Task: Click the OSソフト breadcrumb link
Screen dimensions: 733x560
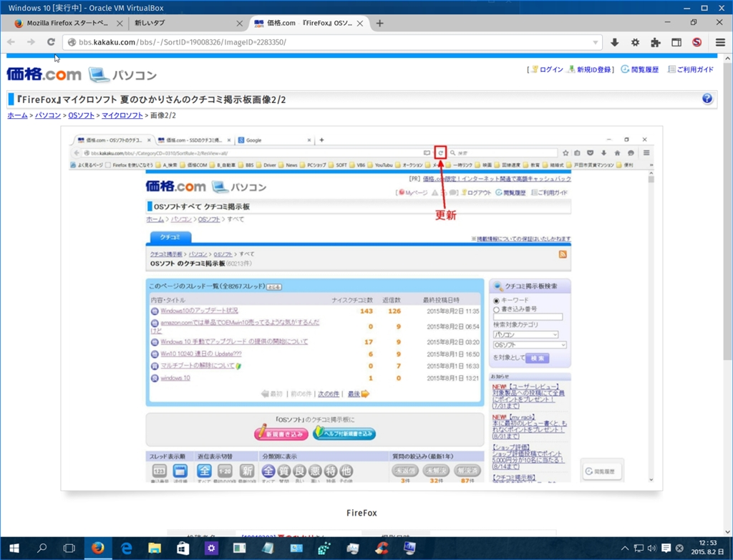Action: [82, 115]
